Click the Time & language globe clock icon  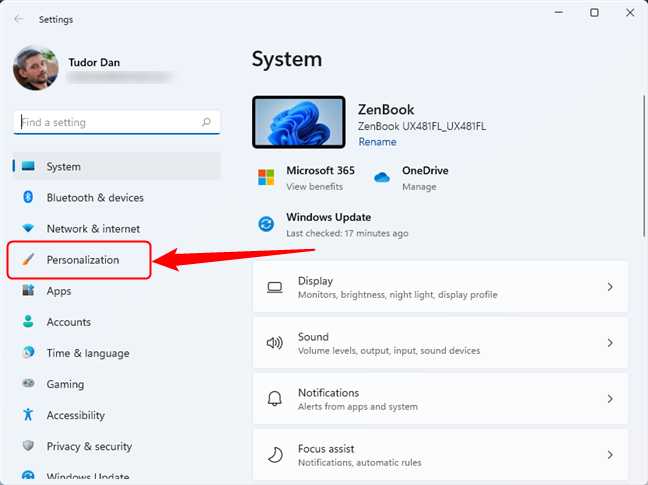(x=28, y=352)
